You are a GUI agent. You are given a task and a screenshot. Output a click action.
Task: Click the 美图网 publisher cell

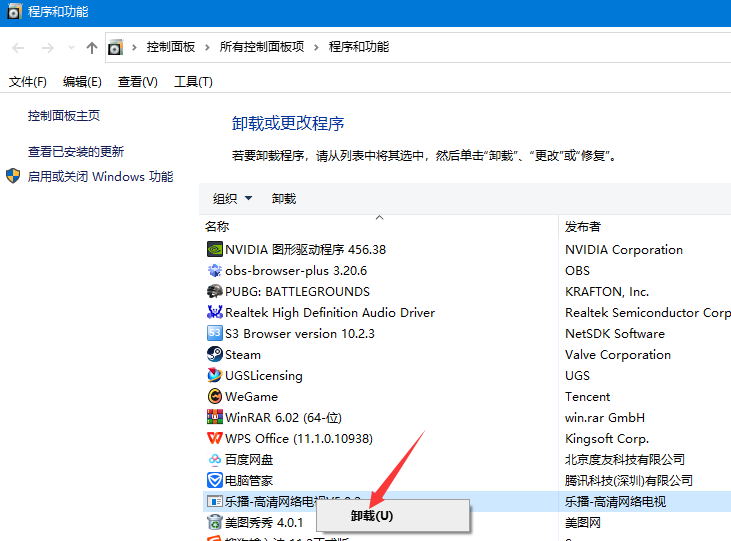tap(583, 523)
